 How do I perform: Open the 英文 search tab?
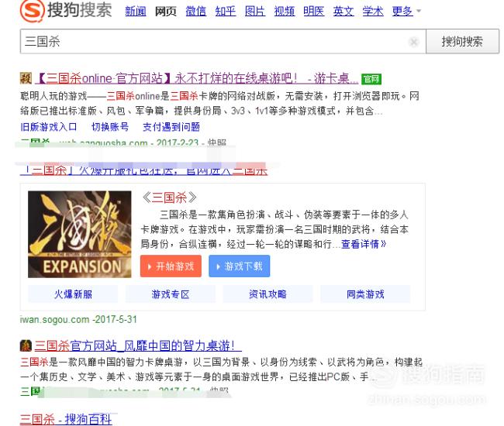[343, 12]
